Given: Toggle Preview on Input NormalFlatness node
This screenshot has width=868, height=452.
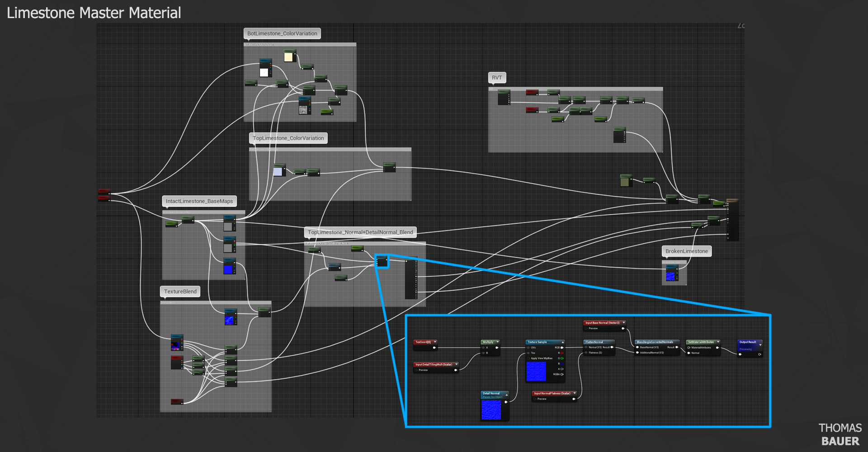Looking at the screenshot, I should pyautogui.click(x=535, y=399).
